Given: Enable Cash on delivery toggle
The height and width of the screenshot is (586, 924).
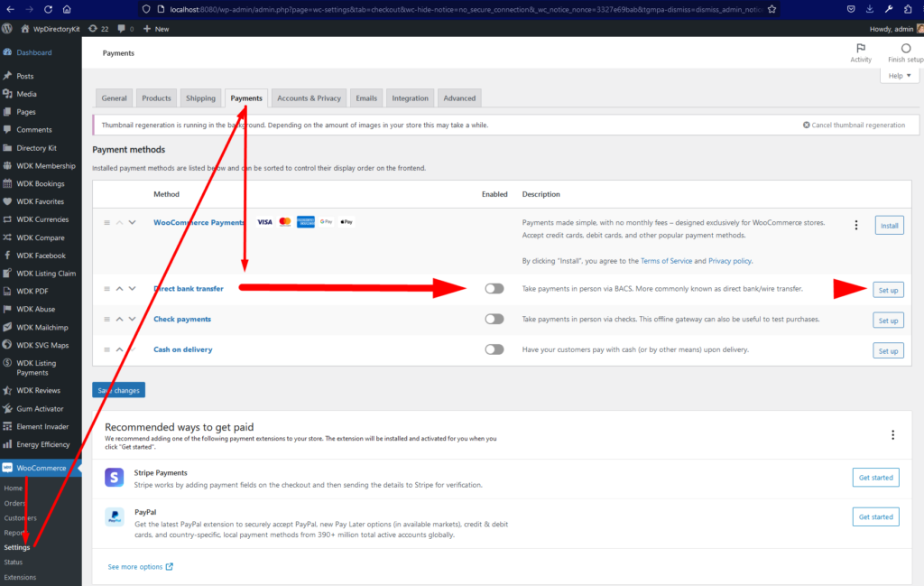Looking at the screenshot, I should click(494, 349).
